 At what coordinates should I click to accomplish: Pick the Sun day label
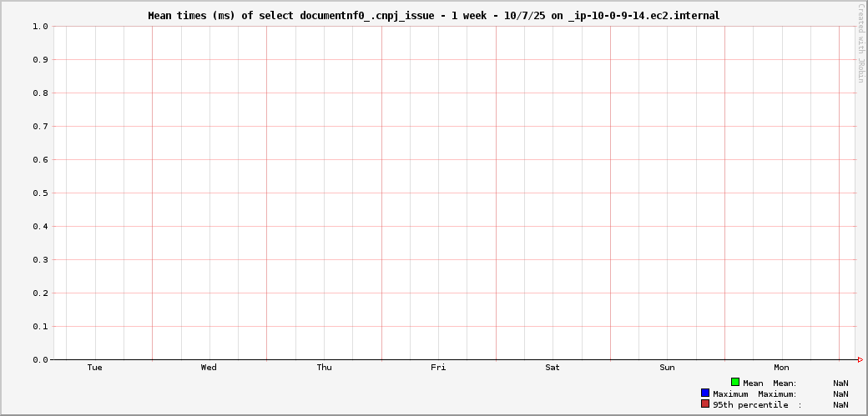[667, 368]
